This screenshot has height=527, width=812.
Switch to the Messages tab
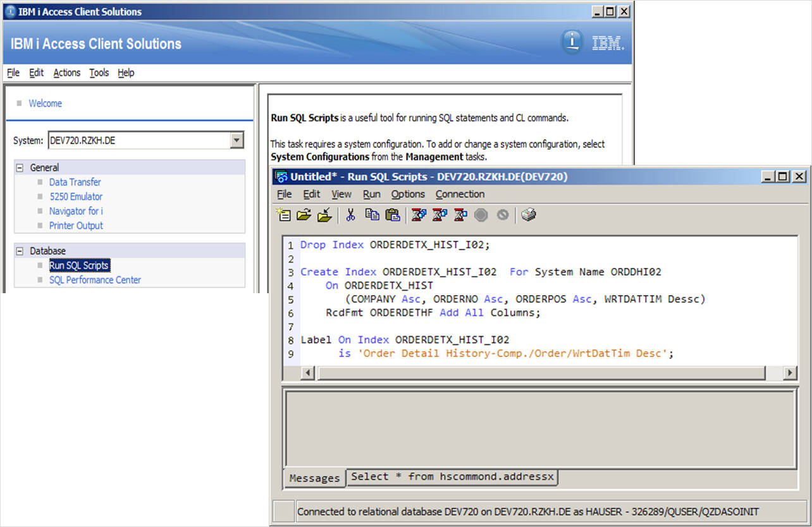tap(314, 478)
